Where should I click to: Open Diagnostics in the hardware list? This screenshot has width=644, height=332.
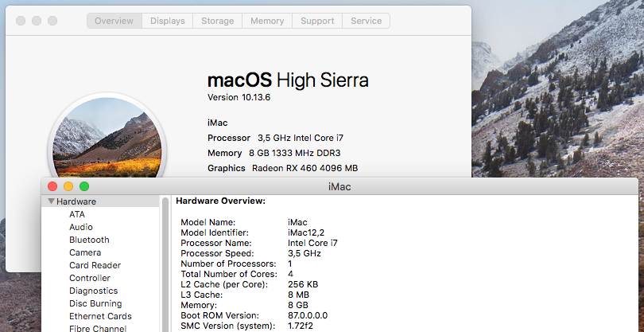93,291
